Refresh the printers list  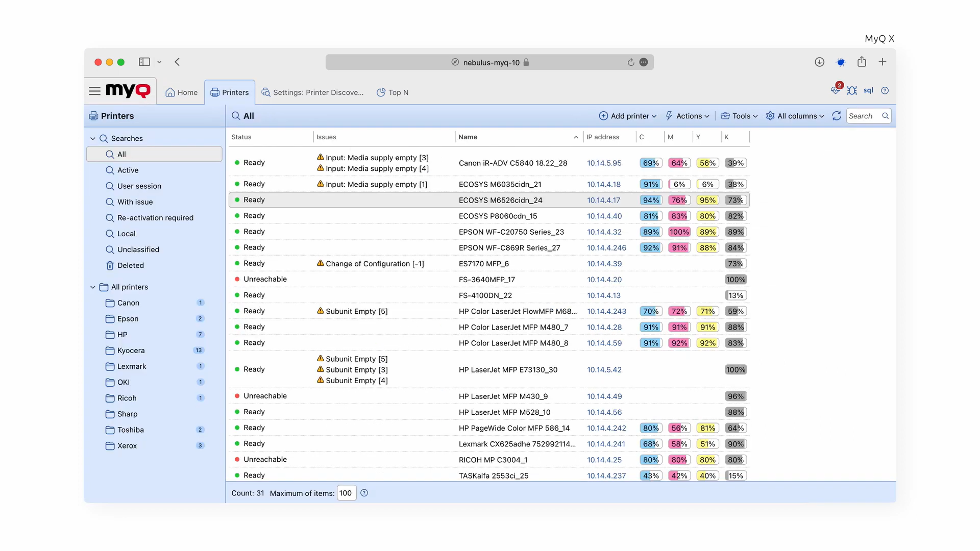(x=837, y=116)
